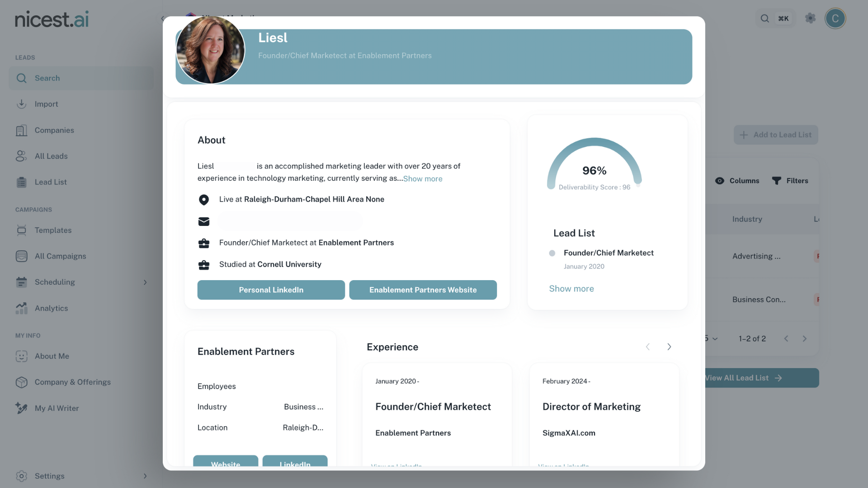The width and height of the screenshot is (868, 488).
Task: Click the Company & Offerings box icon
Action: click(x=21, y=382)
